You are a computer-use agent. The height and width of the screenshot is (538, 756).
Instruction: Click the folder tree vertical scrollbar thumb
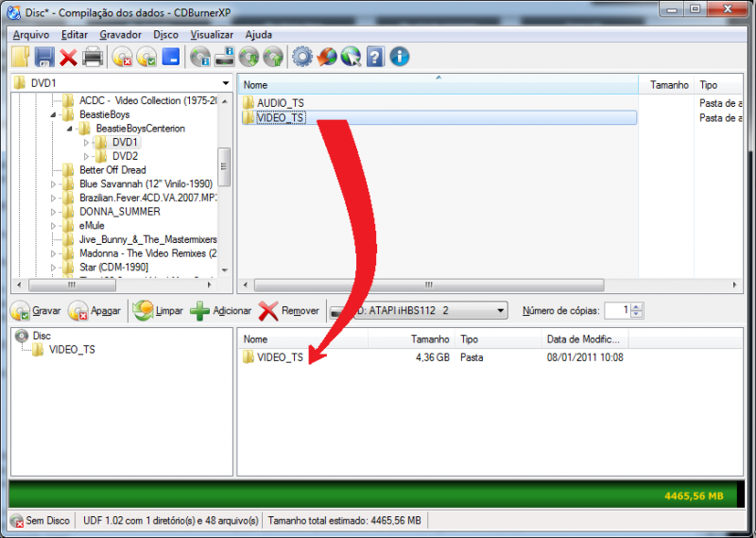click(x=224, y=167)
